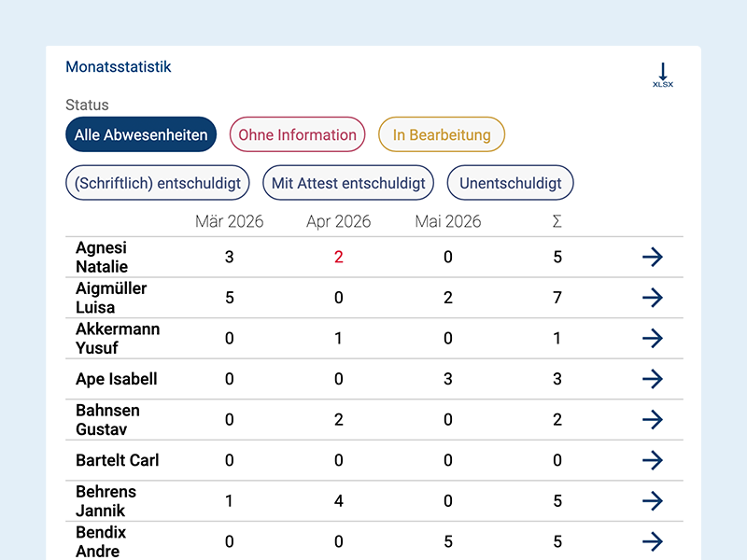Click Aigmüller Luisa's sum value 7
The width and height of the screenshot is (747, 560).
tap(557, 298)
